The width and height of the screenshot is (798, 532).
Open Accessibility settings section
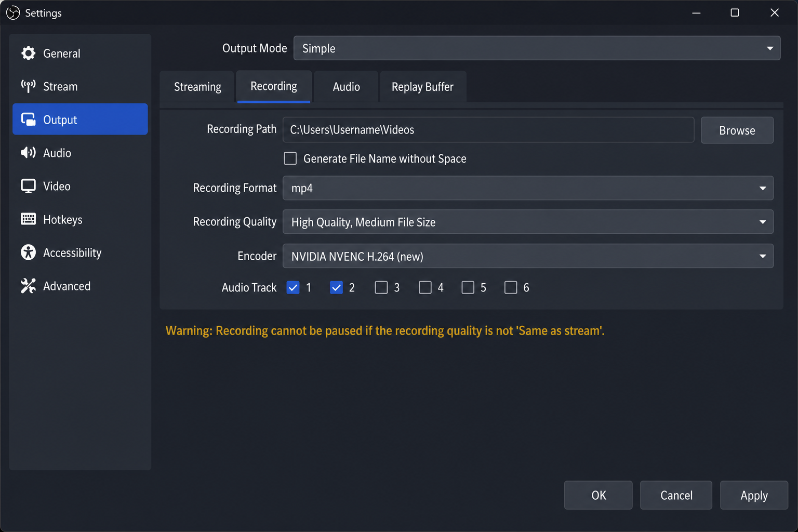pos(80,252)
